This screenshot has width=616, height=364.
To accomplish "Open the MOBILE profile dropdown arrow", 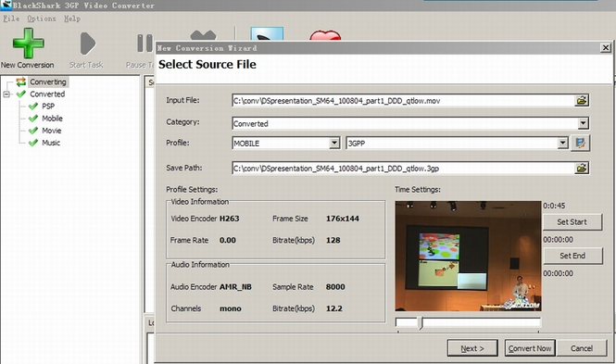I will (x=334, y=143).
